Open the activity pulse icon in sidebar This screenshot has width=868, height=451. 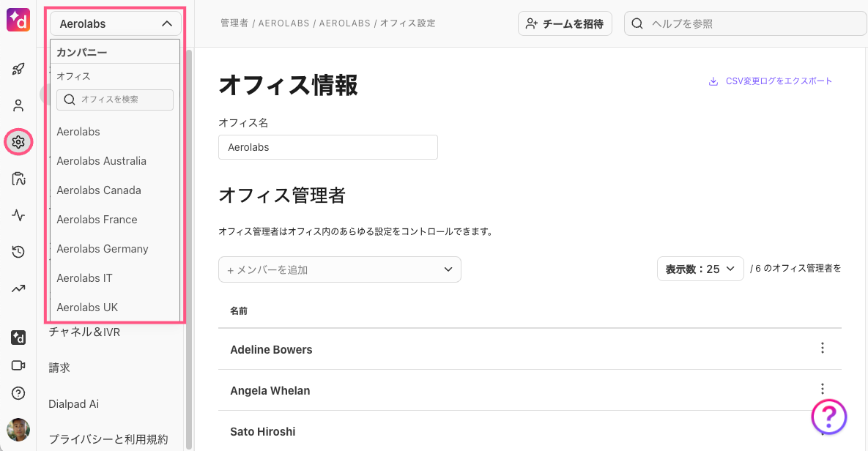tap(18, 215)
